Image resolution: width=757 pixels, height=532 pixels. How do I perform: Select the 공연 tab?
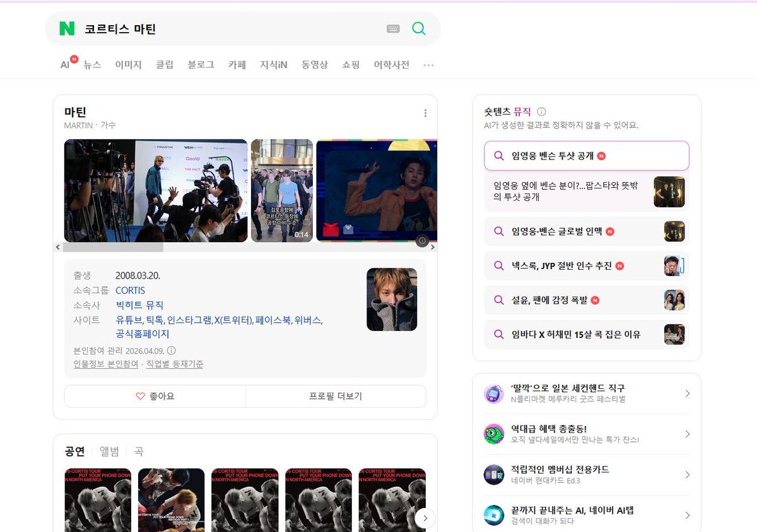pyautogui.click(x=74, y=451)
